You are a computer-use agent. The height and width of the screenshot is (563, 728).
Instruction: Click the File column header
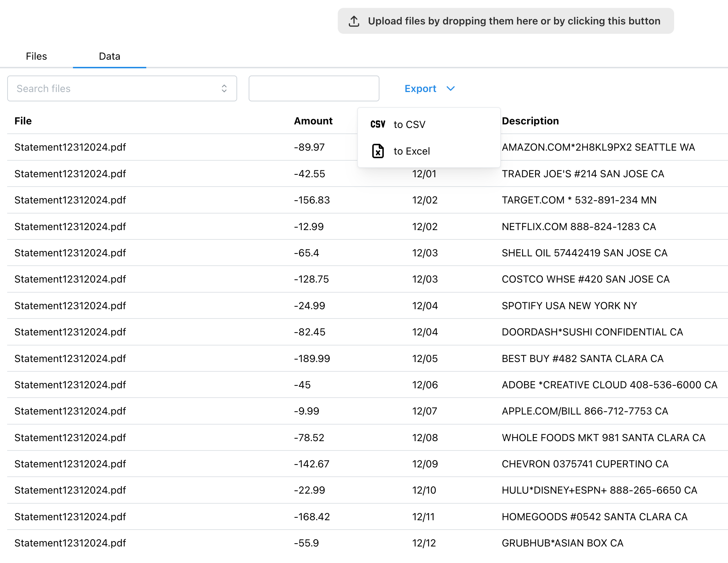pyautogui.click(x=23, y=121)
